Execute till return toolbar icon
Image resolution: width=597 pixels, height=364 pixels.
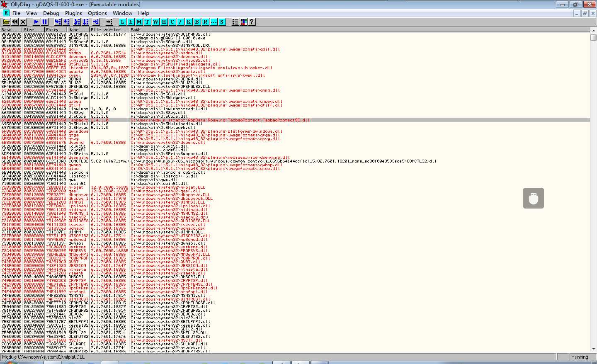96,22
